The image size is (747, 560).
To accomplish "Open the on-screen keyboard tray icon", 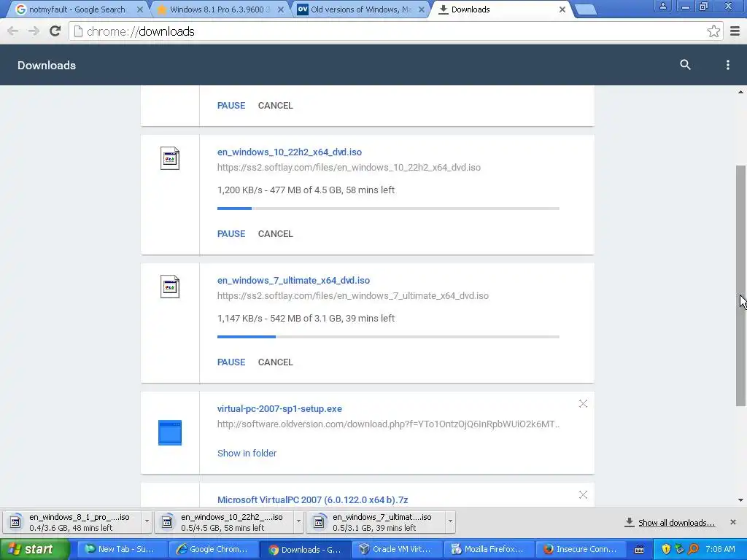I will (x=639, y=550).
